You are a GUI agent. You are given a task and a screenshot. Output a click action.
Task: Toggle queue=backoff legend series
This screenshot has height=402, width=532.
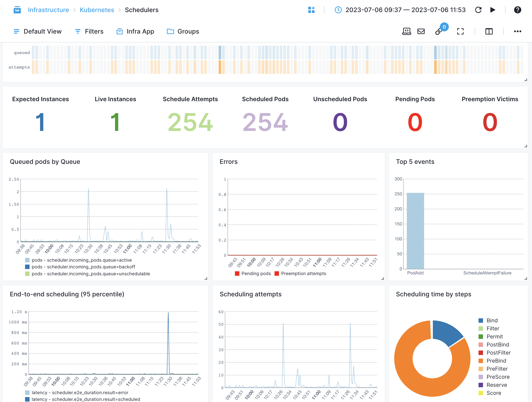pyautogui.click(x=80, y=267)
